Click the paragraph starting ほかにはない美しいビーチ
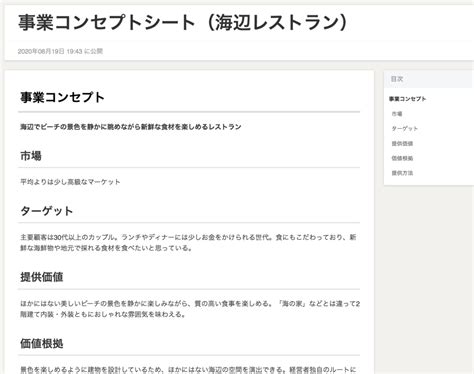The height and width of the screenshot is (374, 474). point(190,309)
